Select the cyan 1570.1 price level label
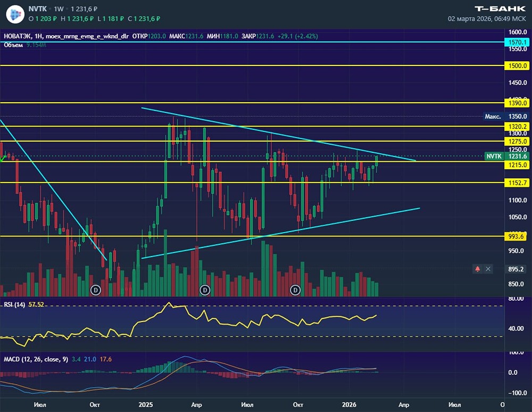The width and height of the screenshot is (532, 412). click(x=517, y=42)
